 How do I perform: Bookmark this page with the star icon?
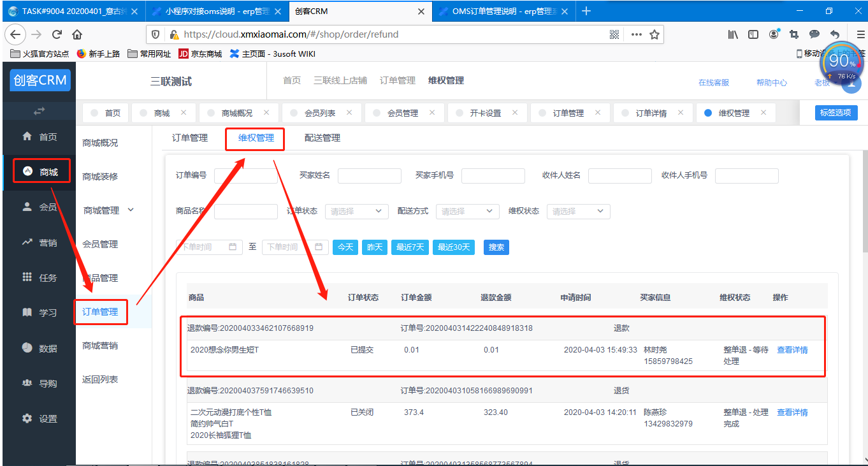coord(654,34)
